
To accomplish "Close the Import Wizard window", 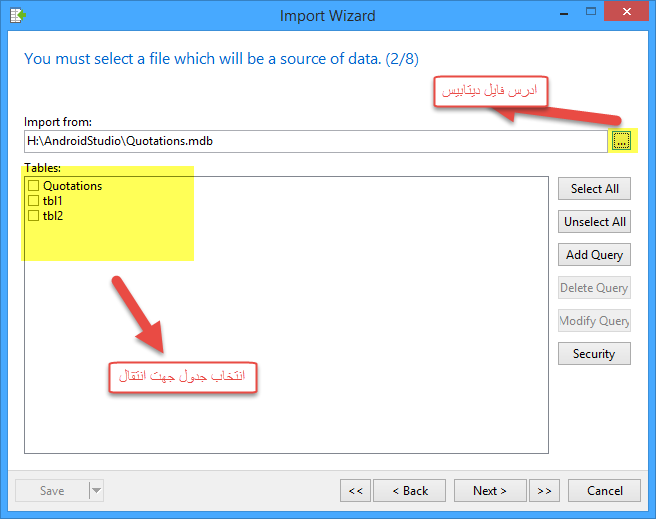I will coord(625,14).
